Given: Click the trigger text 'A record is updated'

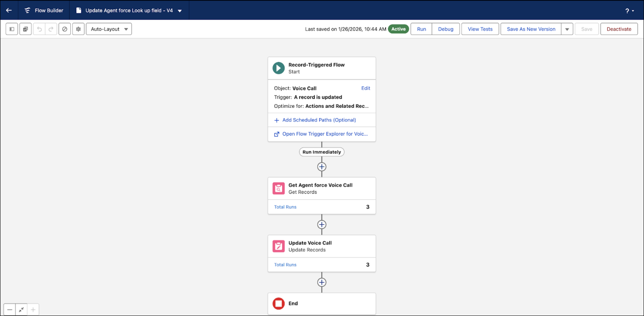Looking at the screenshot, I should pos(318,97).
